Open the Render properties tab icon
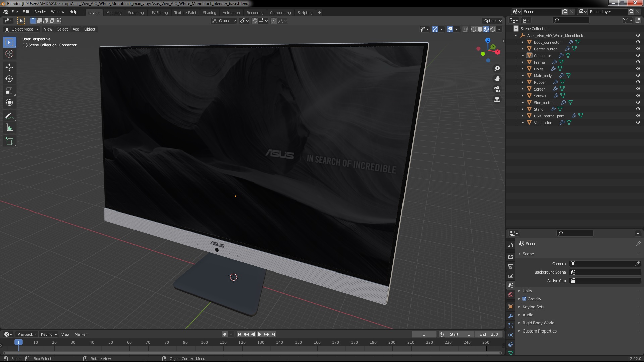This screenshot has height=362, width=644. 511,257
